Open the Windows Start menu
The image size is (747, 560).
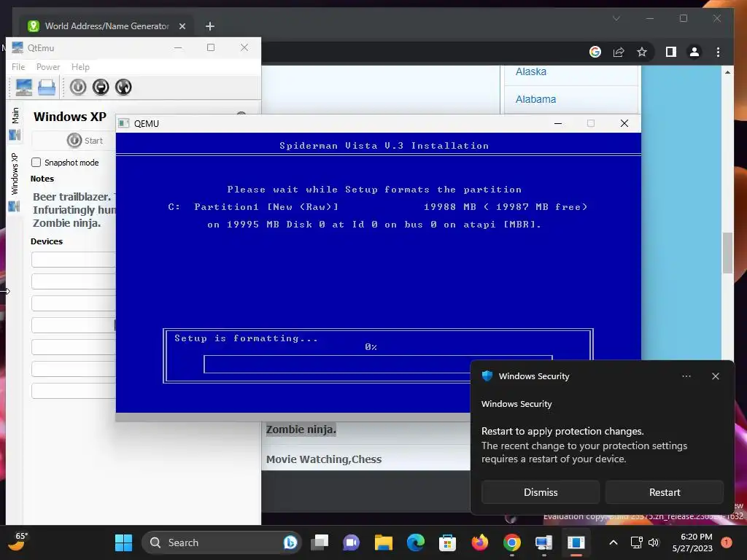click(123, 542)
